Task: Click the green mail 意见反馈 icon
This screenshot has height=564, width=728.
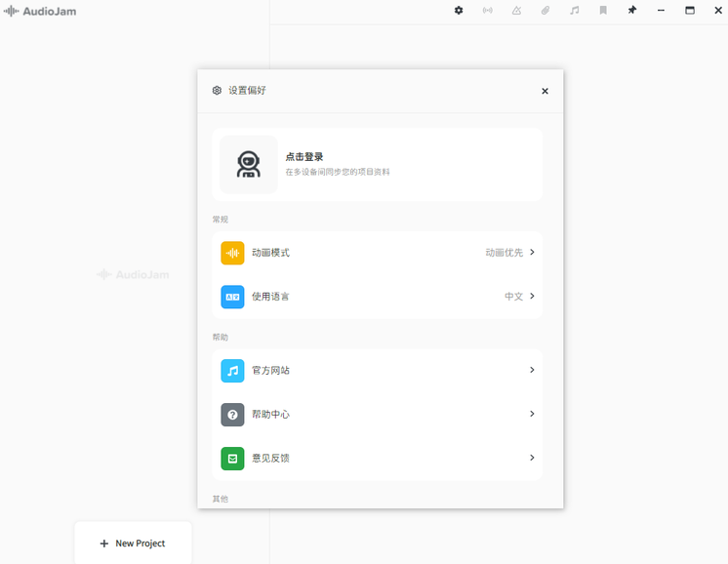Action: pyautogui.click(x=232, y=459)
